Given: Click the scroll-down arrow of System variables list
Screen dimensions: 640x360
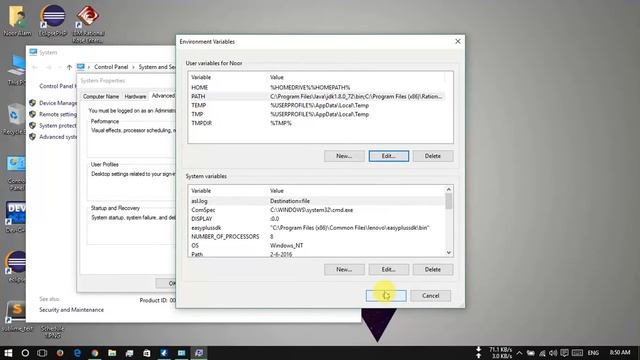Looking at the screenshot, I should [449, 253].
